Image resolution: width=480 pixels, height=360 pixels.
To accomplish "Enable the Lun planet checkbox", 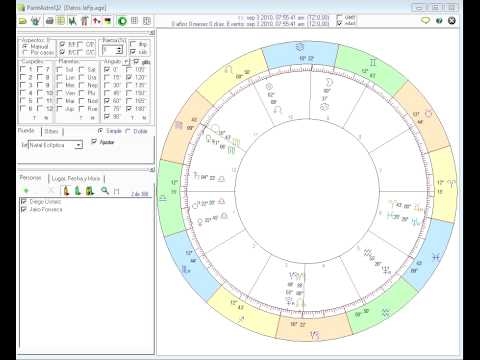I will [x=60, y=77].
